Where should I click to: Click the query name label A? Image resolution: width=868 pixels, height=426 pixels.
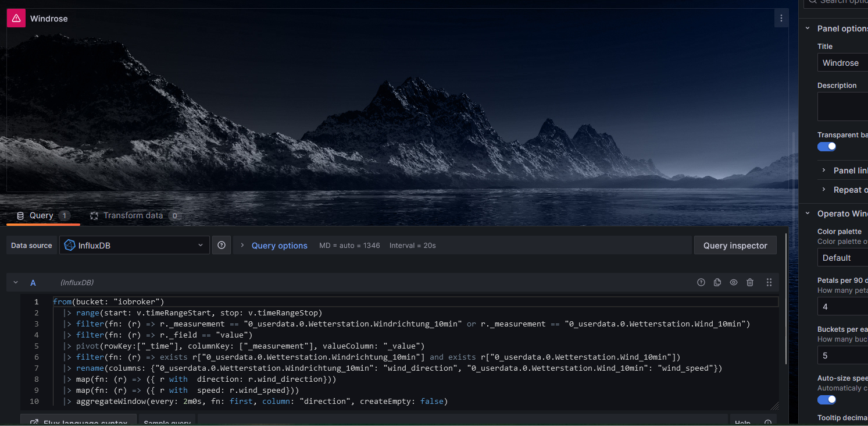pyautogui.click(x=33, y=283)
